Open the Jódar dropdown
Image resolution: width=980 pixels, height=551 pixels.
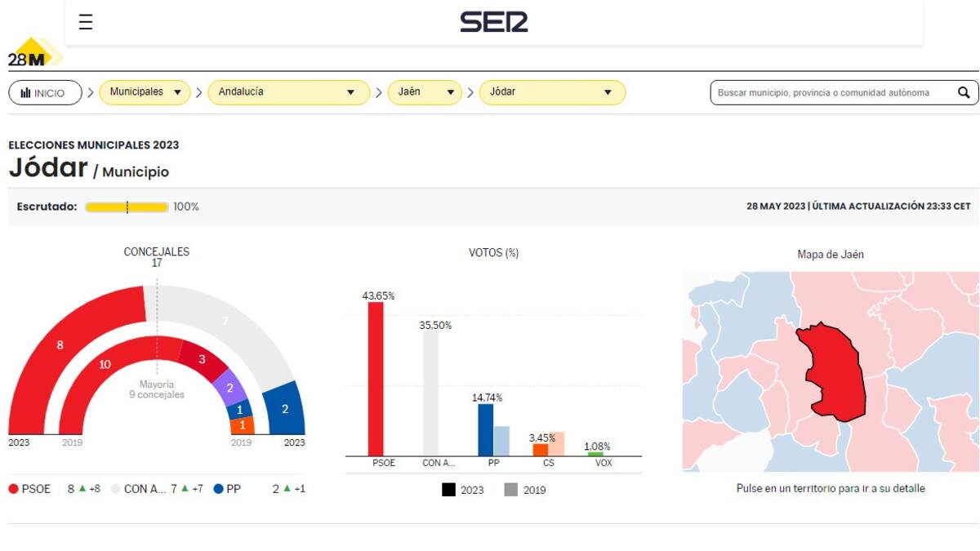pyautogui.click(x=552, y=92)
